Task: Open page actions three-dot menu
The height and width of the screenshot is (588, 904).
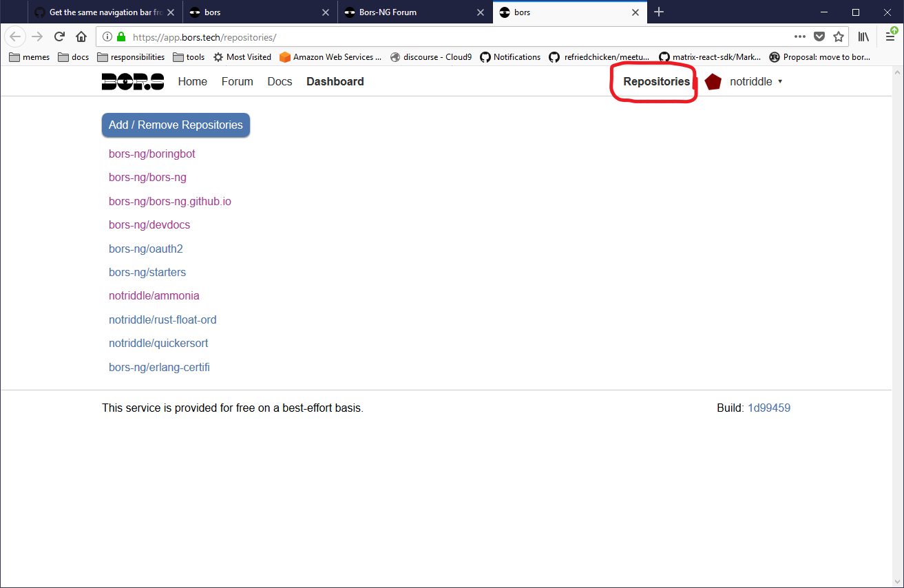Action: pyautogui.click(x=799, y=37)
